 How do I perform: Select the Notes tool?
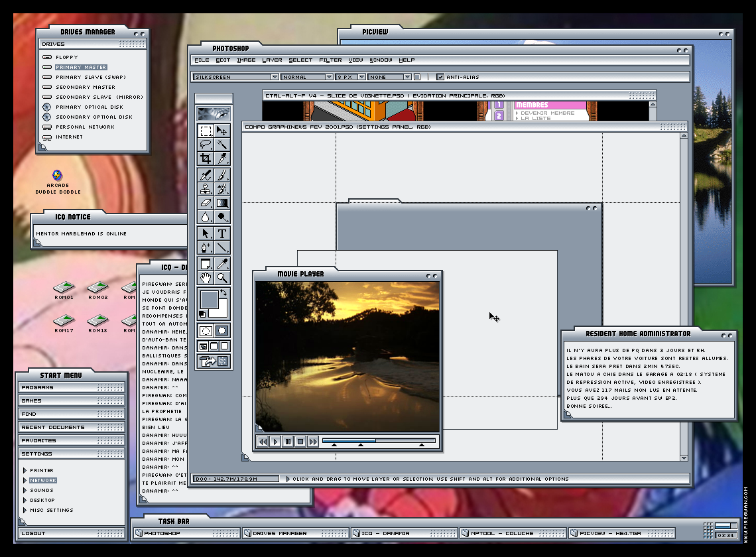point(206,264)
